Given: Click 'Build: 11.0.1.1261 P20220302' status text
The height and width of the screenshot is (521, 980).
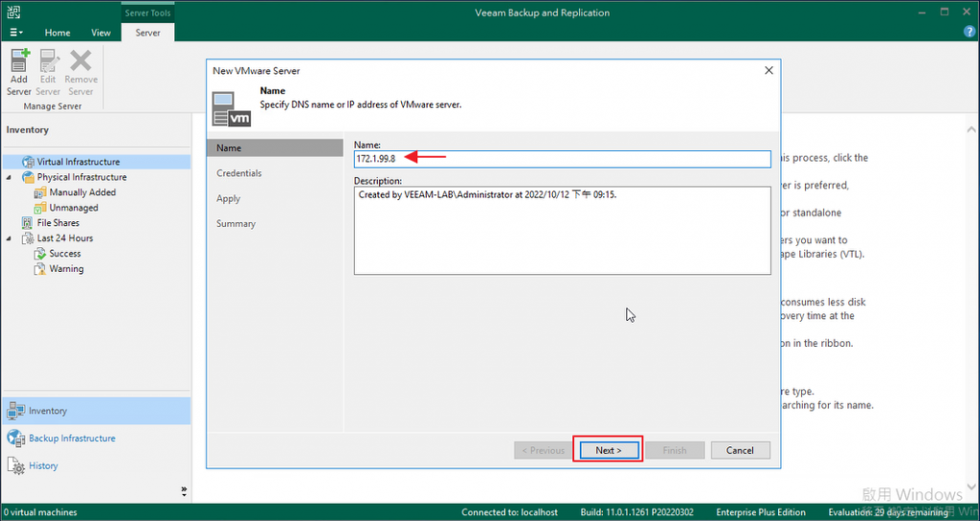Looking at the screenshot, I should click(x=636, y=512).
